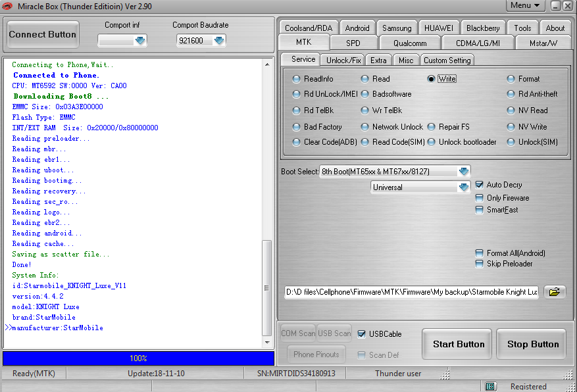Viewport: 577px width, 392px height.
Task: Click the 100% progress bar
Action: (x=138, y=358)
